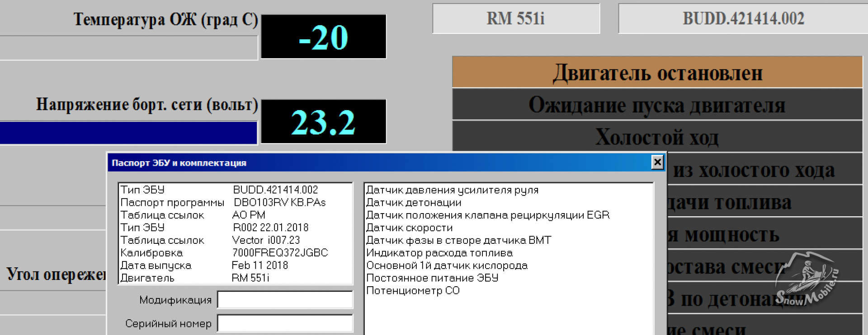This screenshot has width=868, height=335.
Task: Select the Холостой ход status row
Action: tap(657, 136)
